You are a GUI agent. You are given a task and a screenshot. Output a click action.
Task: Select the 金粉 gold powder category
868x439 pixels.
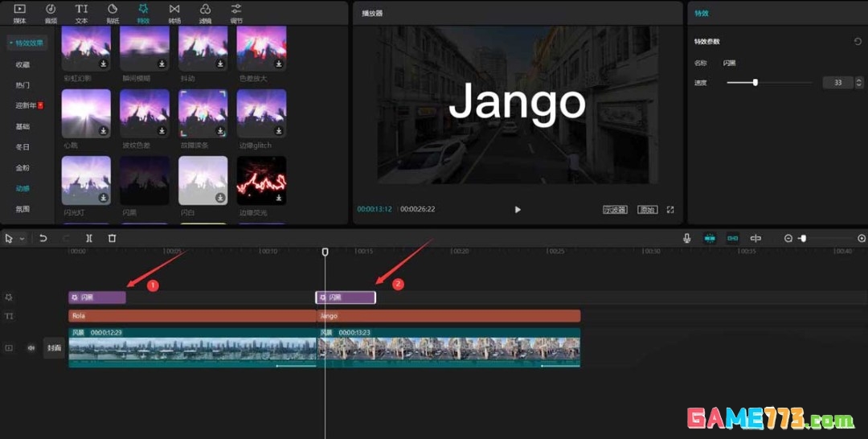[23, 168]
